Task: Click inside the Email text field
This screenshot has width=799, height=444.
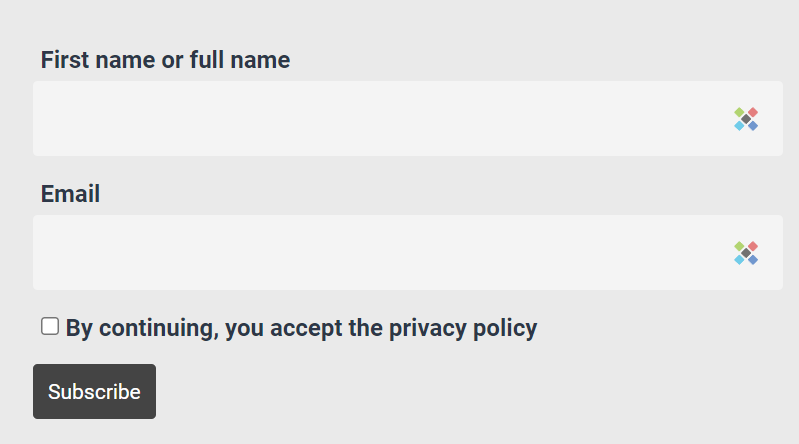Action: tap(408, 252)
